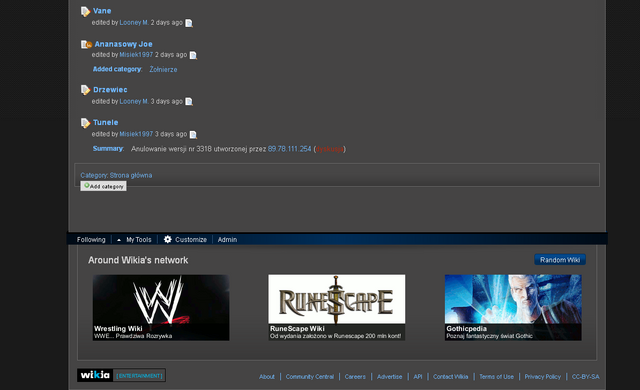The width and height of the screenshot is (640, 390).
Task: Open the Terms of Use footer link
Action: [497, 377]
